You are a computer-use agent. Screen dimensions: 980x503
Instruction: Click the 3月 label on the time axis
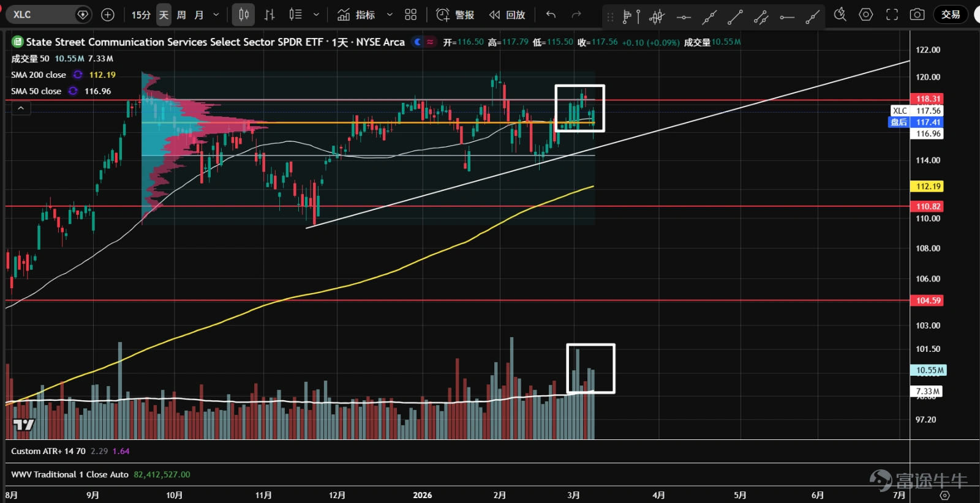click(573, 495)
